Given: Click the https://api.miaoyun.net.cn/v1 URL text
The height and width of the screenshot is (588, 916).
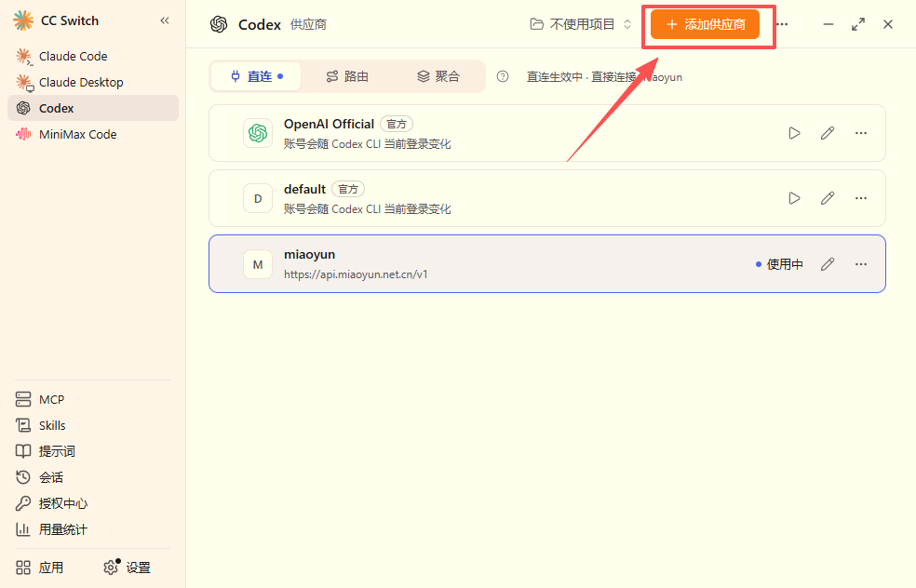Looking at the screenshot, I should click(356, 274).
